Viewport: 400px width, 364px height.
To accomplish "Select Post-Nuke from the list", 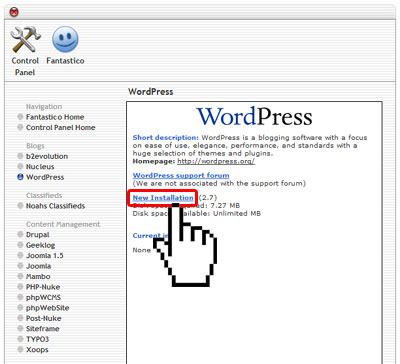I will 44,318.
